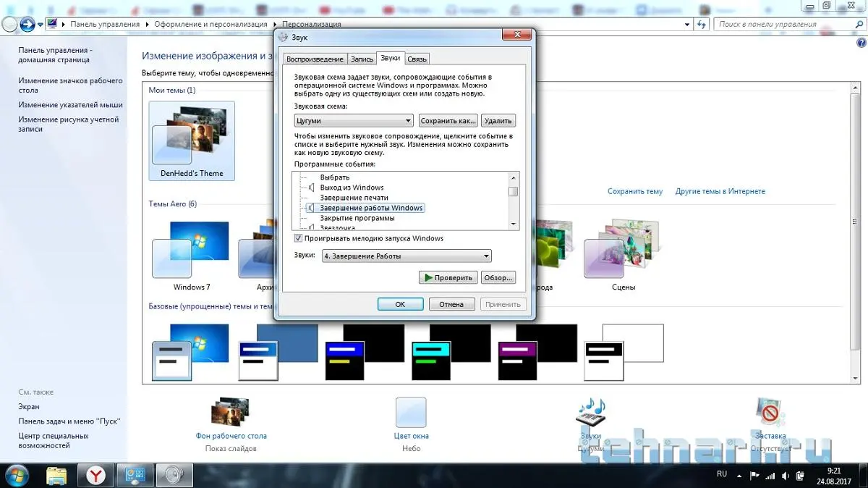Viewport: 868px width, 488px height.
Task: Click the Back navigation arrow in Control Panel
Action: pyautogui.click(x=9, y=24)
